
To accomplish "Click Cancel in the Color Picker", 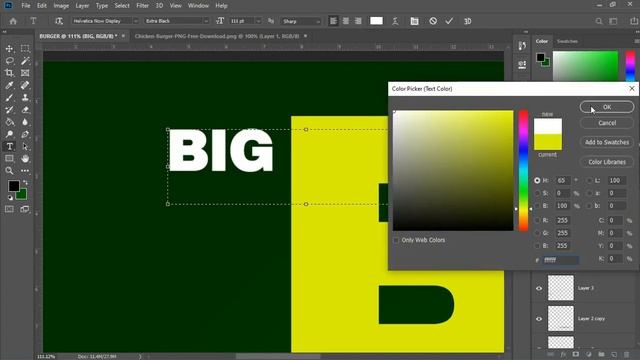I will tap(607, 123).
